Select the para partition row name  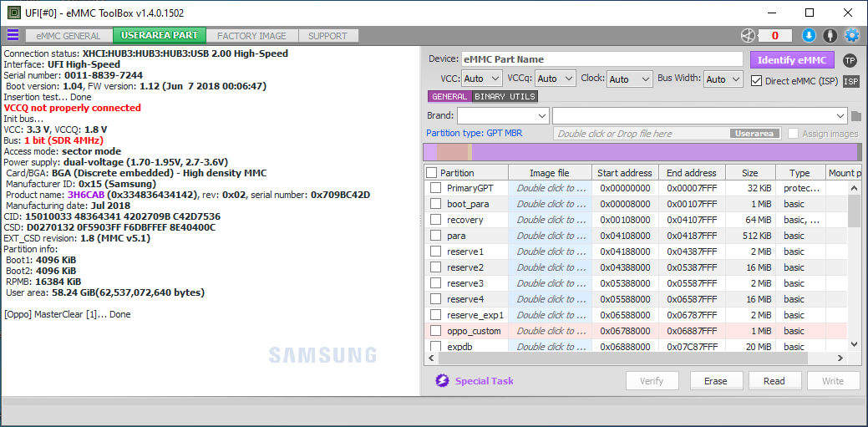point(456,236)
